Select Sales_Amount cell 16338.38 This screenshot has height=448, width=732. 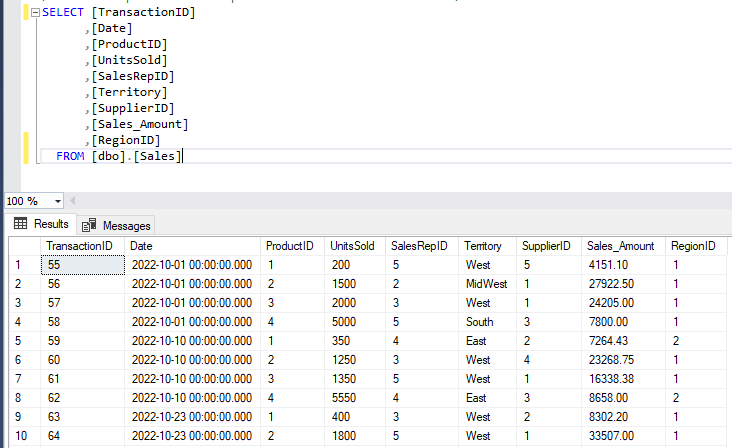[x=623, y=379]
